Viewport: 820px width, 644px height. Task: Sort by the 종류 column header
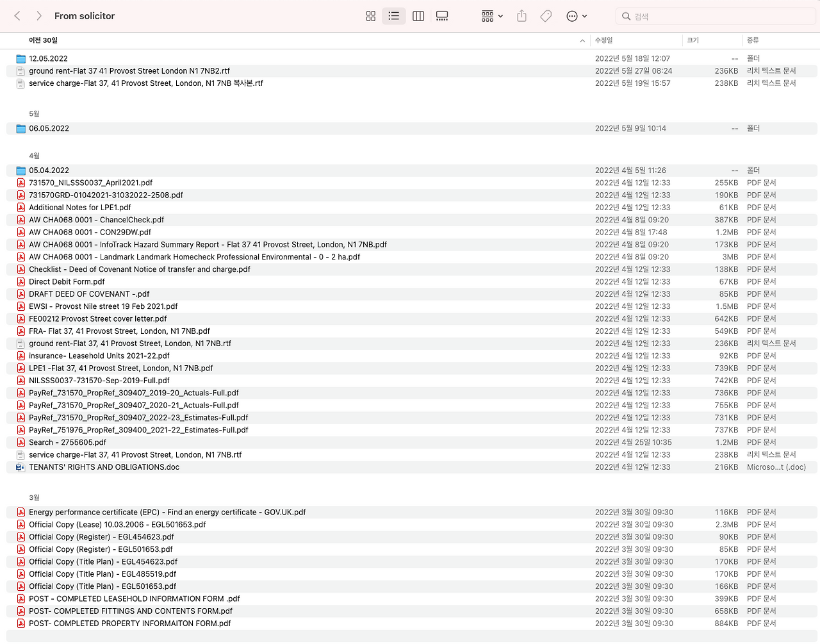click(x=753, y=40)
